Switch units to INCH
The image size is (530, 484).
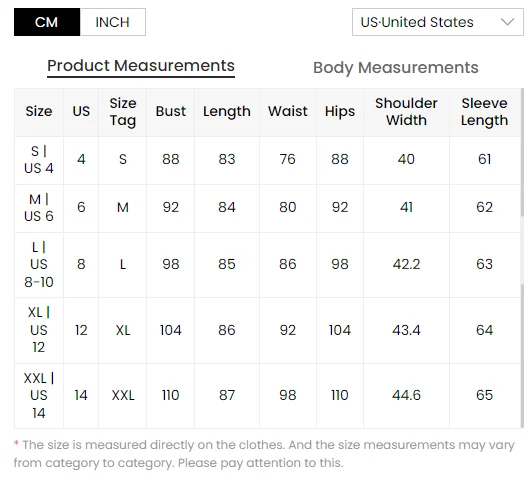(113, 22)
